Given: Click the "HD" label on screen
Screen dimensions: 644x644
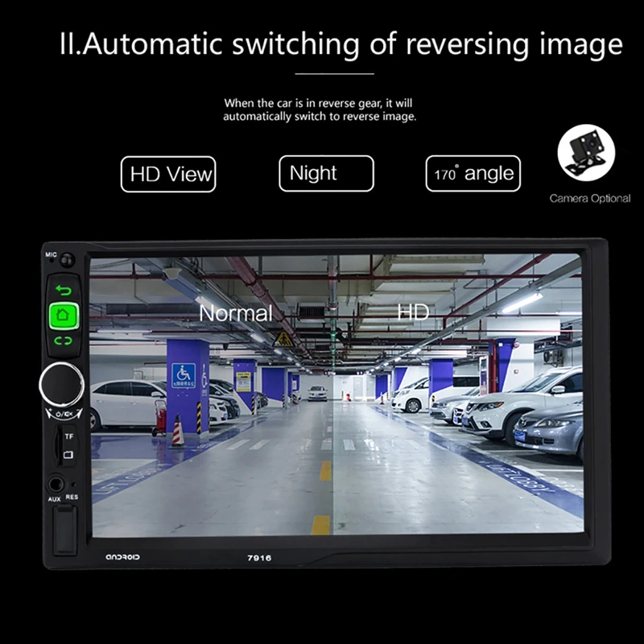Looking at the screenshot, I should pos(413,312).
